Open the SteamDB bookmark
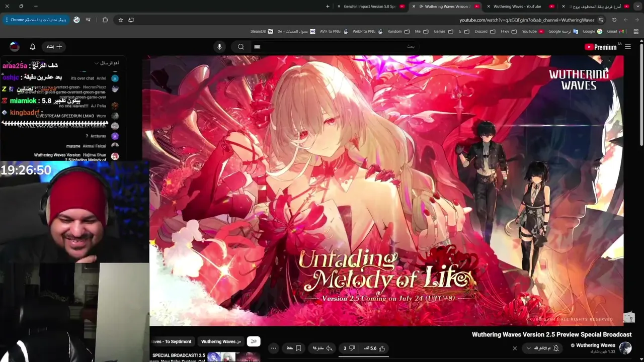644x362 pixels. (262, 31)
